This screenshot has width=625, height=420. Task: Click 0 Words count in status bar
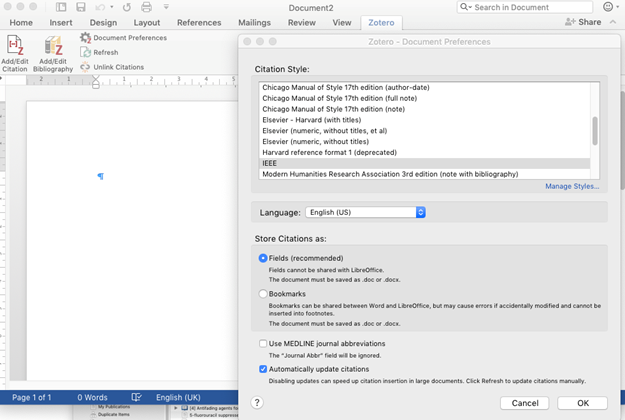92,397
